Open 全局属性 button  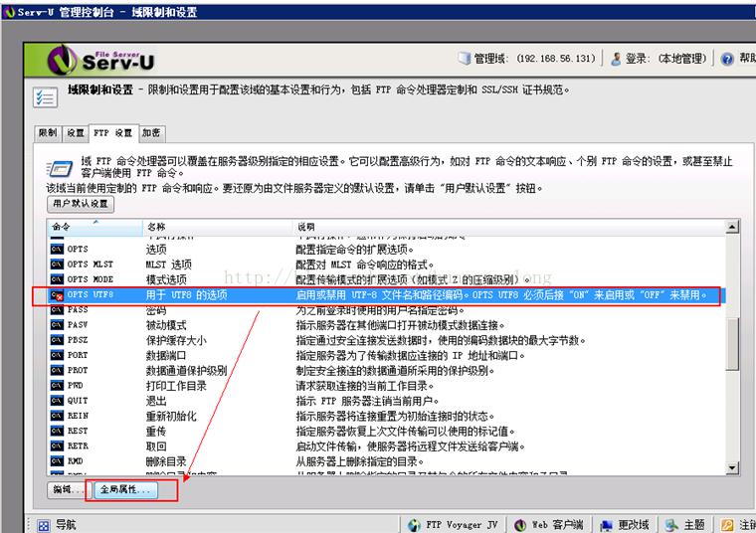pyautogui.click(x=125, y=489)
